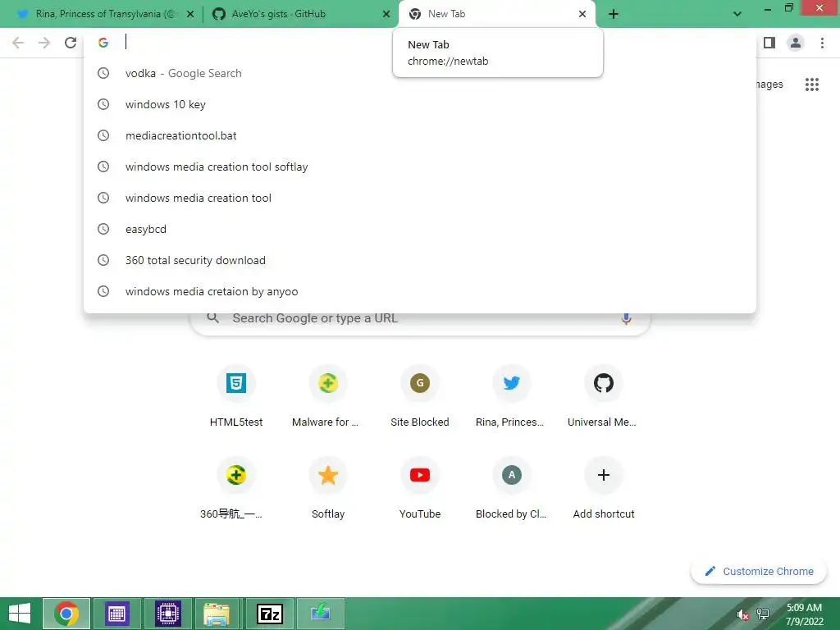This screenshot has width=840, height=630.
Task: Open the 360导航 shortcut
Action: (x=236, y=489)
